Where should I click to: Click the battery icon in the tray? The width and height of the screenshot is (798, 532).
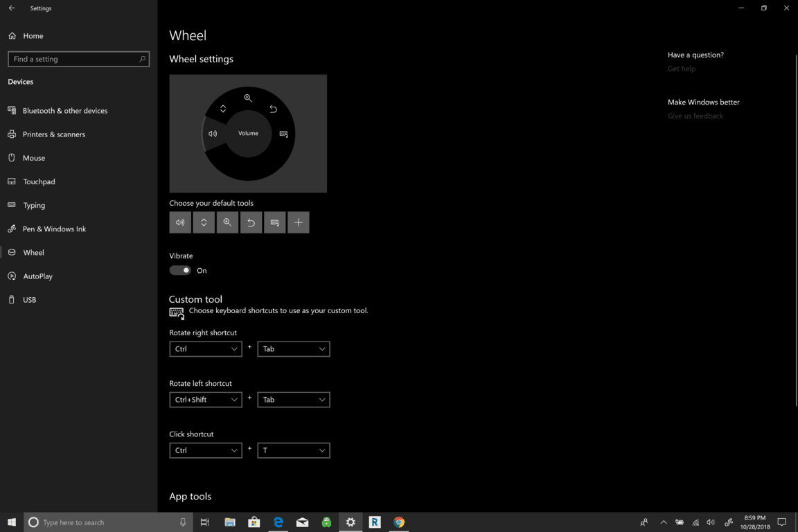coord(680,522)
